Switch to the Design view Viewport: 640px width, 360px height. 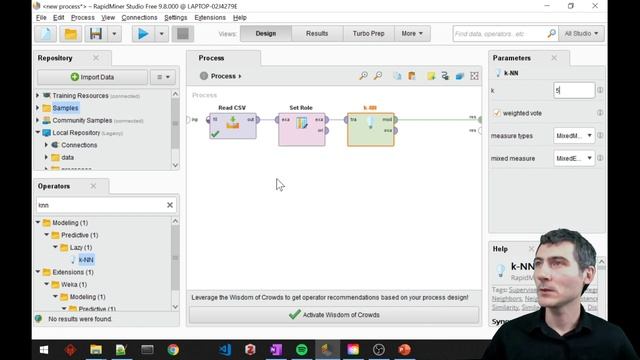click(266, 33)
